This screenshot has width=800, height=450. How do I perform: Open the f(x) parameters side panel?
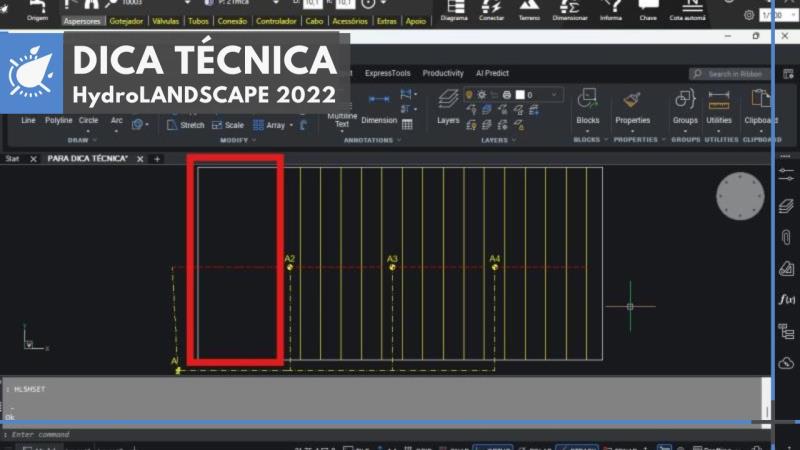[786, 299]
